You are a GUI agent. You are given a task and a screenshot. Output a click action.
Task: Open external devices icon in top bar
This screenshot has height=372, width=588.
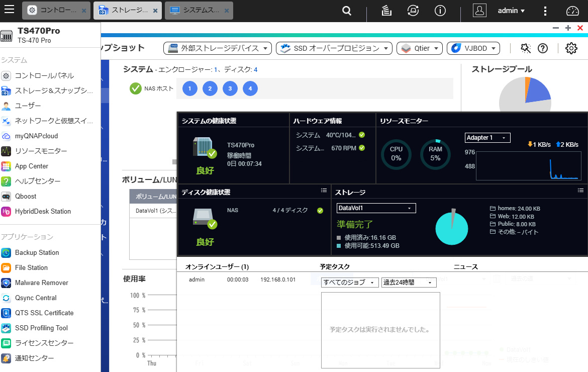coord(413,11)
